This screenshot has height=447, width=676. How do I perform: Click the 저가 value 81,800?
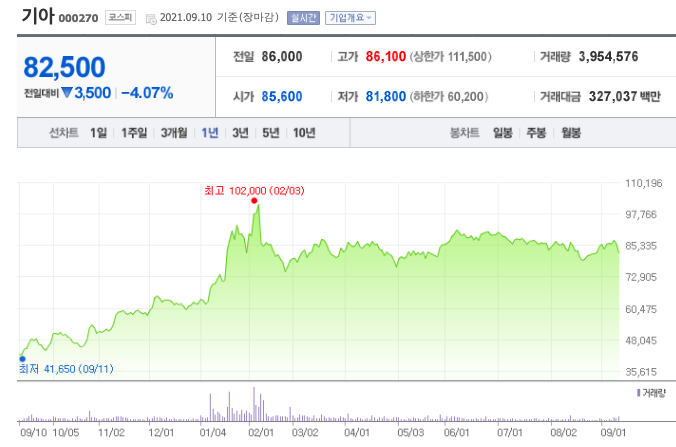pos(385,97)
